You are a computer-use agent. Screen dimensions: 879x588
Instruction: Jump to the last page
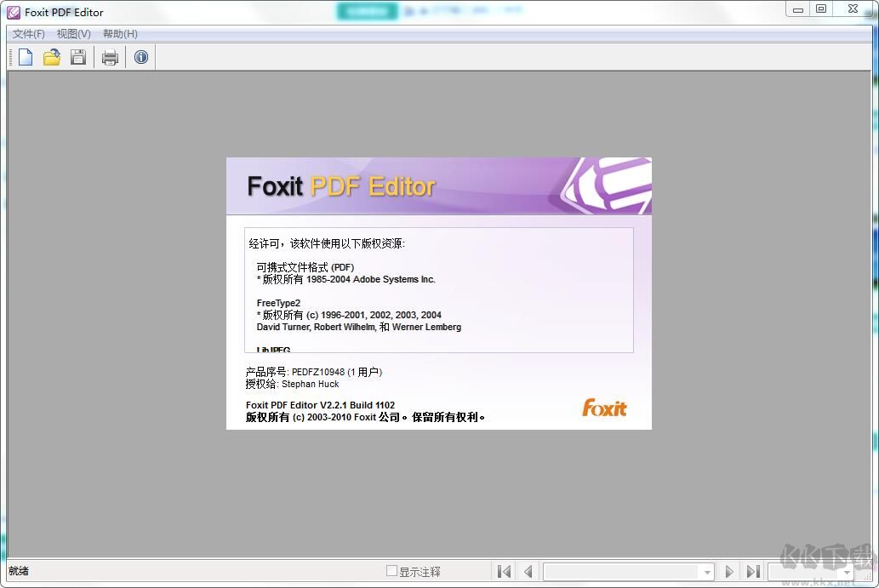pyautogui.click(x=754, y=571)
